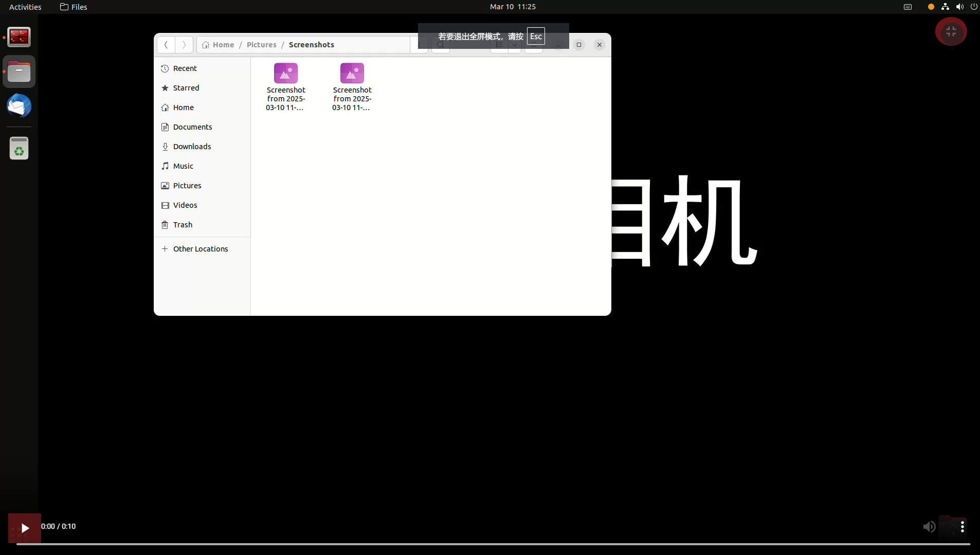
Task: Open the Activities menu
Action: click(x=25, y=7)
